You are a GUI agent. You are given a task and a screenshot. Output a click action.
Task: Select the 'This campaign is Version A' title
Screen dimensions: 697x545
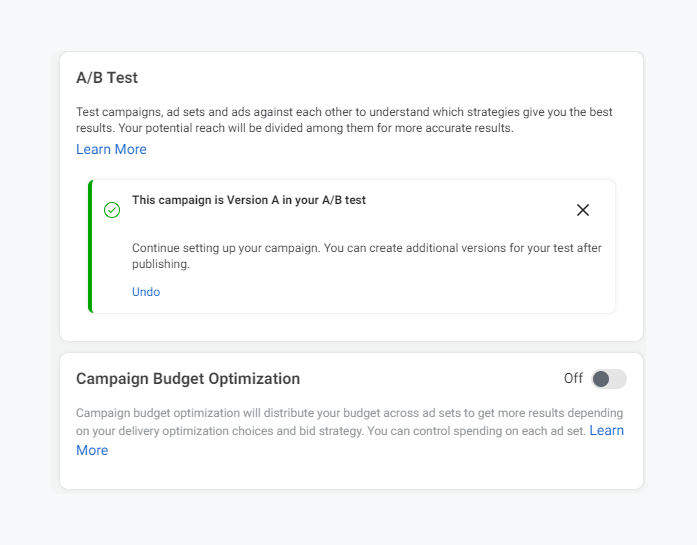(249, 200)
